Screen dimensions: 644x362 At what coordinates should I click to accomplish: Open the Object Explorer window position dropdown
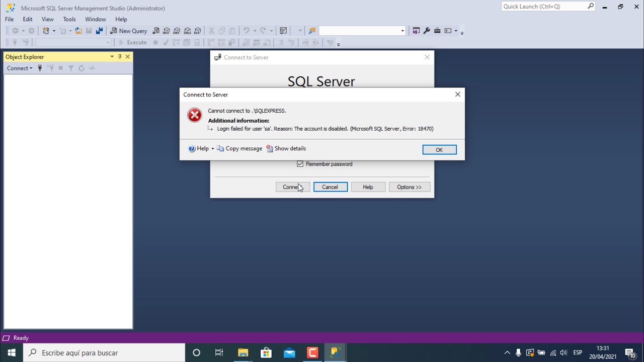click(x=112, y=57)
